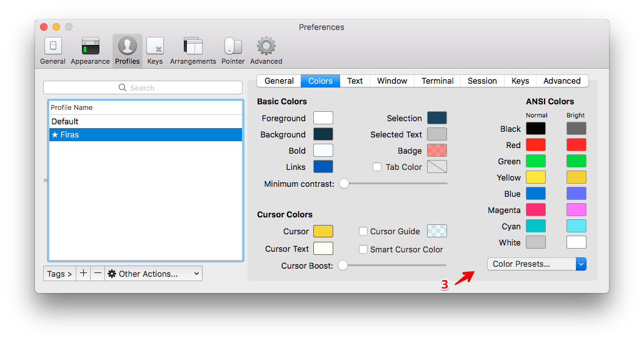The height and width of the screenshot is (343, 644).
Task: Remove selected profile with minus button
Action: (x=98, y=273)
